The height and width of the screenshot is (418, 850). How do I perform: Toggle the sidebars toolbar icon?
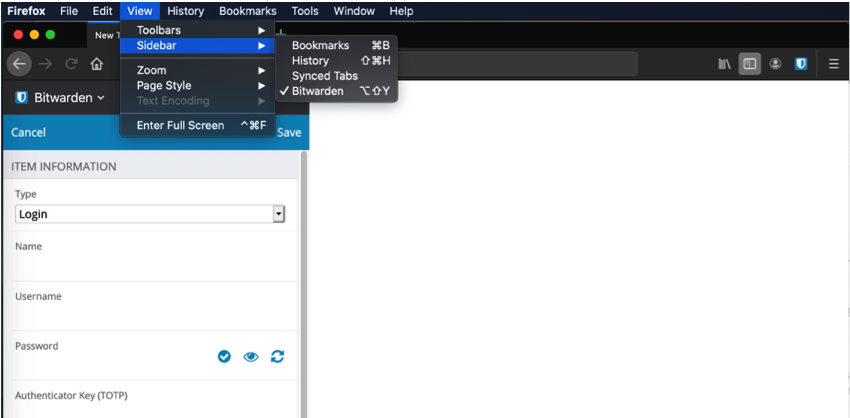[750, 64]
